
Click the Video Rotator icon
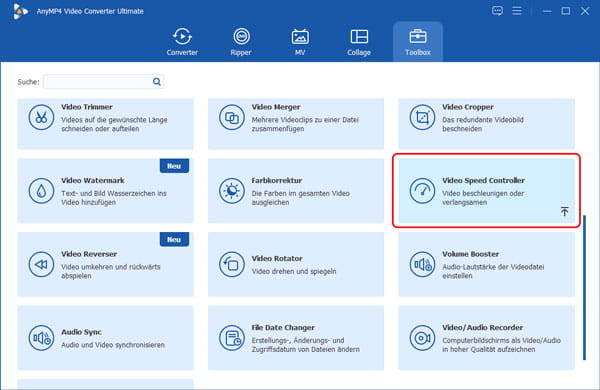click(232, 264)
